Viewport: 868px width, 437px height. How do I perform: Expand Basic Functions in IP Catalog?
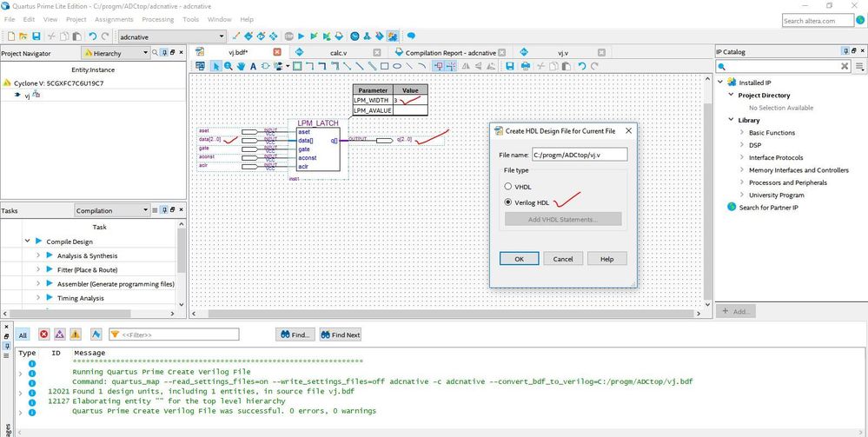pos(740,132)
